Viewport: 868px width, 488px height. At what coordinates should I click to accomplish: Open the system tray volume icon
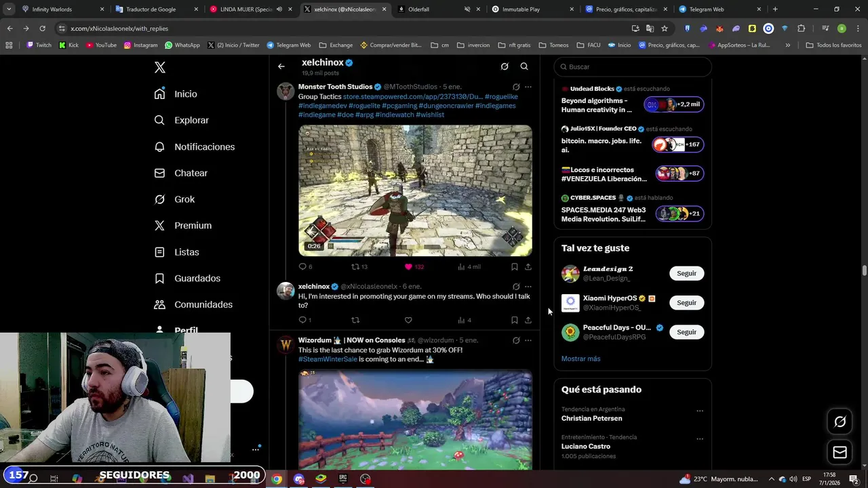[792, 479]
